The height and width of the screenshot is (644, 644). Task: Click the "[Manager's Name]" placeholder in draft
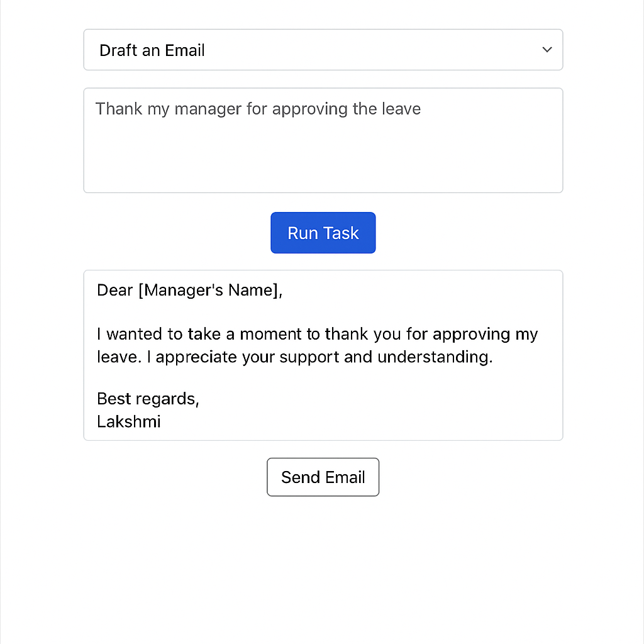[208, 290]
